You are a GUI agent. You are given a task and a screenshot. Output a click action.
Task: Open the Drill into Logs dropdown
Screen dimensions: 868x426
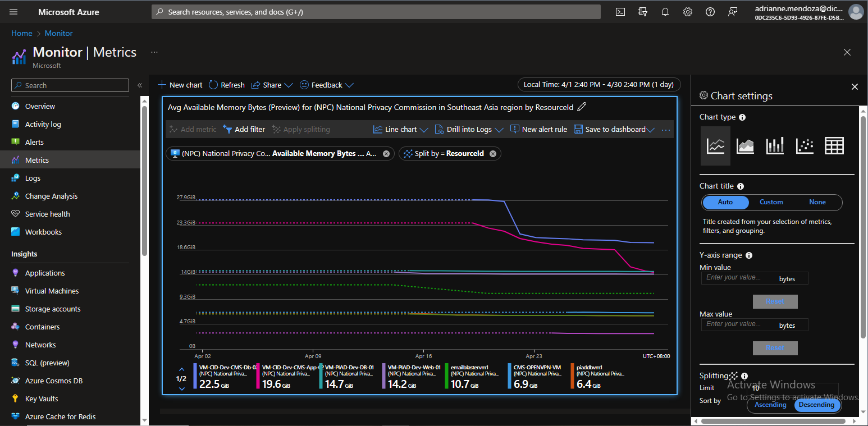(469, 130)
